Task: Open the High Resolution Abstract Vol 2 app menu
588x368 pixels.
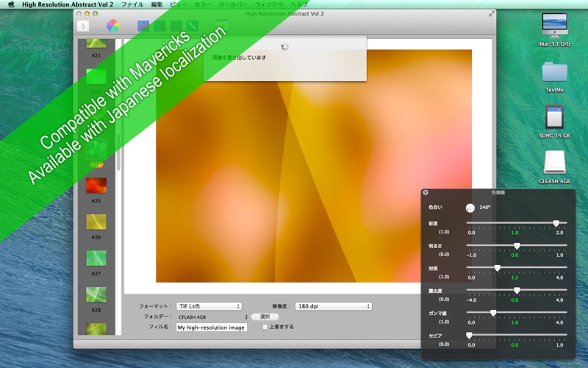Action: coord(68,4)
